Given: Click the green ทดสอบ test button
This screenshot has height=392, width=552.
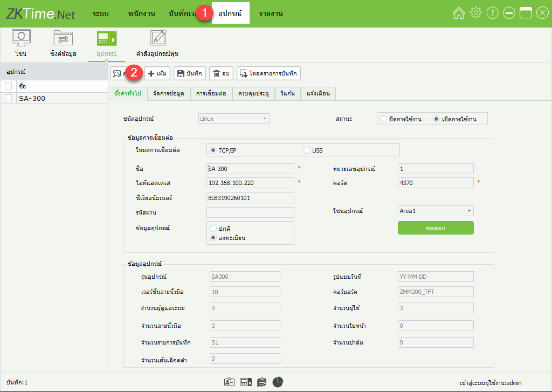Looking at the screenshot, I should [436, 228].
